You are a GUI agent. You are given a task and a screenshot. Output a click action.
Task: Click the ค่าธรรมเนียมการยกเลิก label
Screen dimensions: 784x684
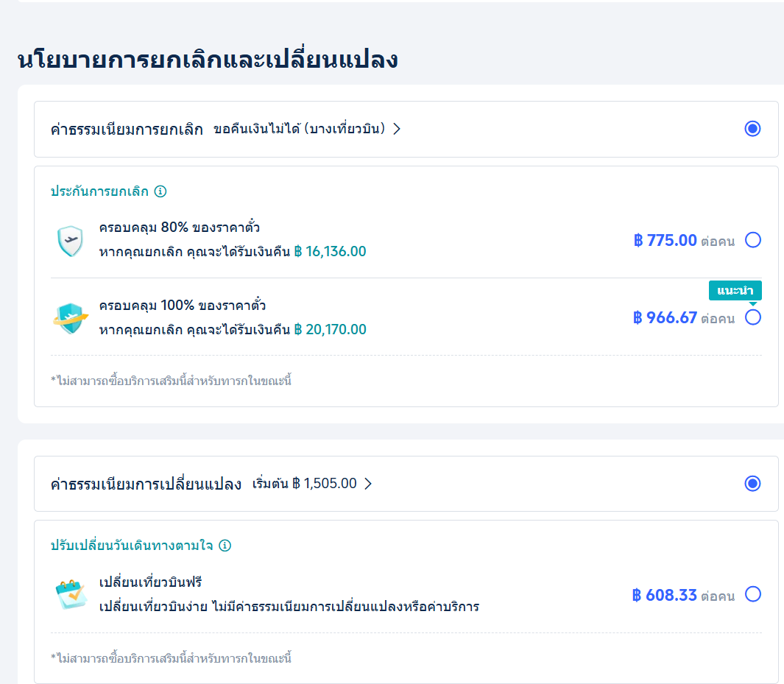tap(127, 130)
